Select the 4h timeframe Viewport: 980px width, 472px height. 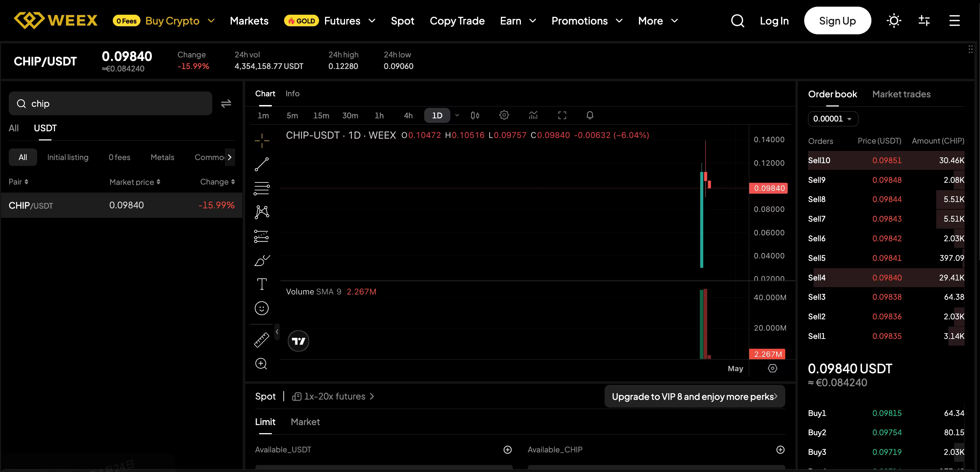click(x=408, y=115)
